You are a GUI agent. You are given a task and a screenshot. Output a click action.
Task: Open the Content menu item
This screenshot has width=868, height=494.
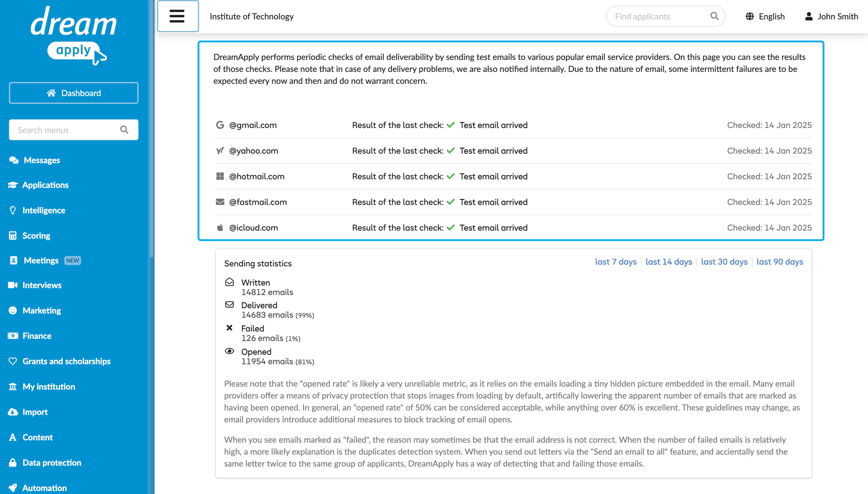pyautogui.click(x=38, y=437)
